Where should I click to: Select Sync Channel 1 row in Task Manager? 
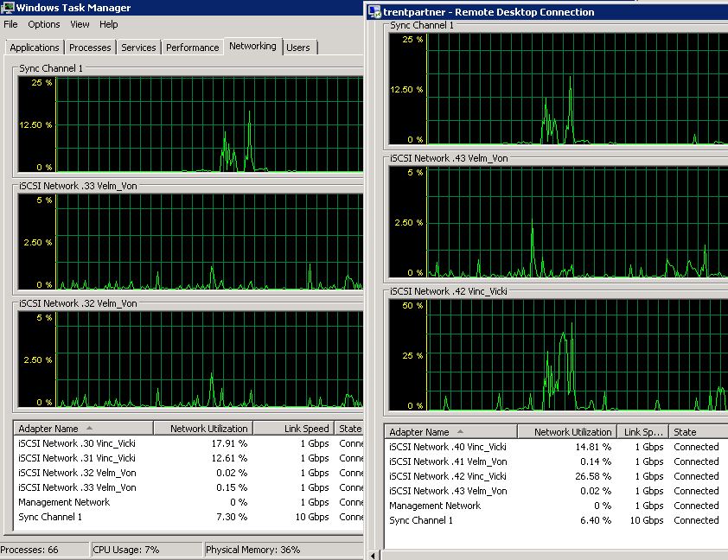pyautogui.click(x=189, y=517)
